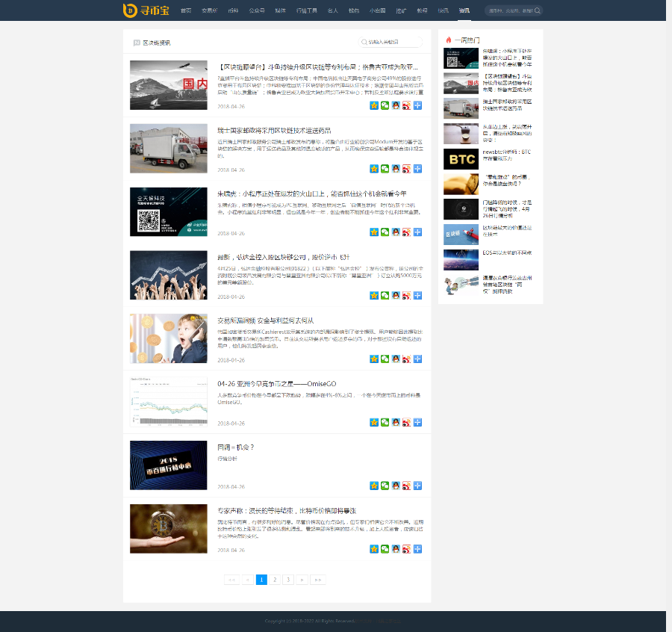The image size is (672, 632).
Task: Click the flag icon beside 区块链资讯
Action: pyautogui.click(x=137, y=43)
